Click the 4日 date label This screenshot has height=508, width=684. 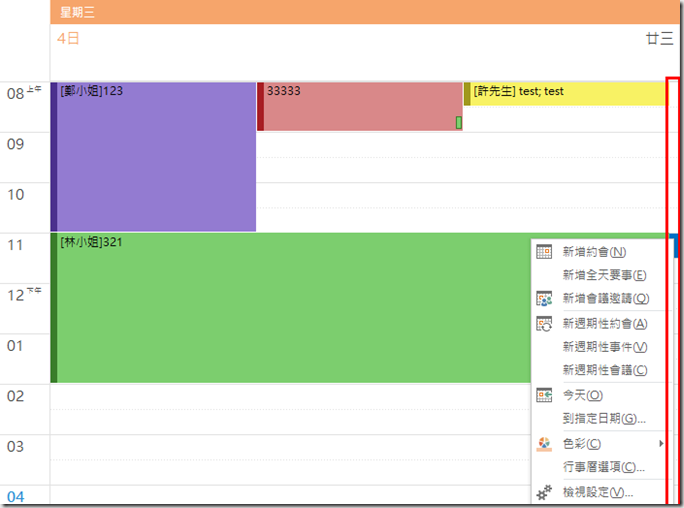(68, 39)
